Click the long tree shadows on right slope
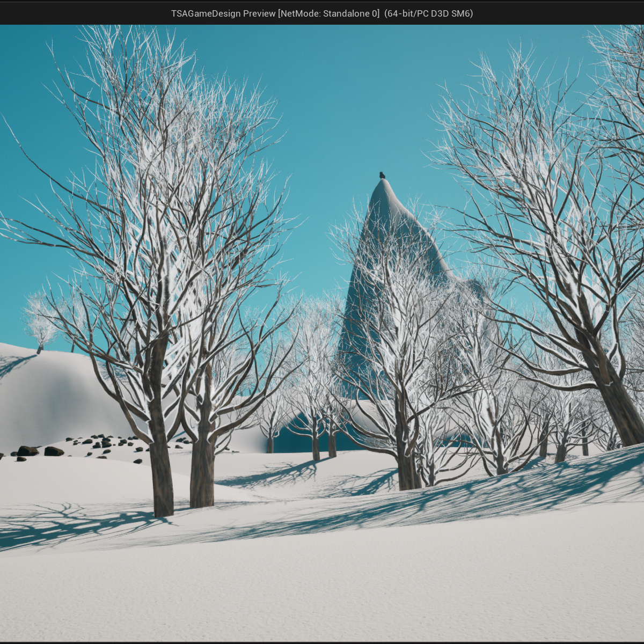 510,494
